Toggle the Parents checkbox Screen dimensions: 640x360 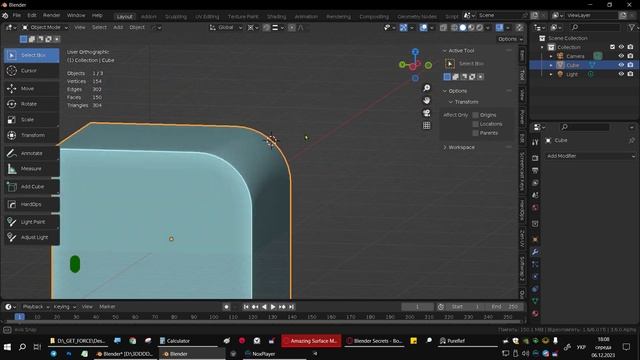click(476, 133)
